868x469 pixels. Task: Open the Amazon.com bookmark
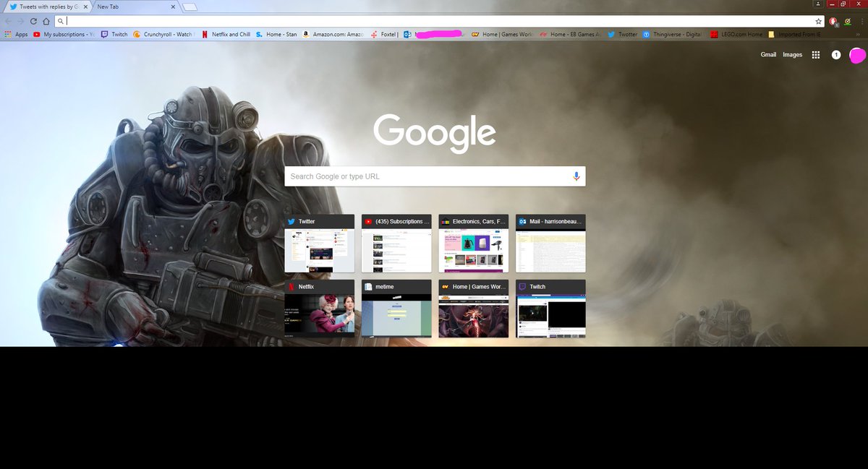[x=333, y=34]
